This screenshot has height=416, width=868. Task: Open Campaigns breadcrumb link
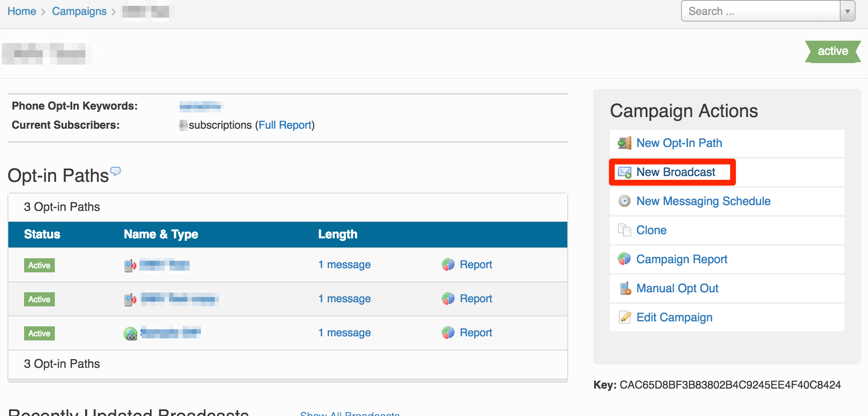[79, 11]
